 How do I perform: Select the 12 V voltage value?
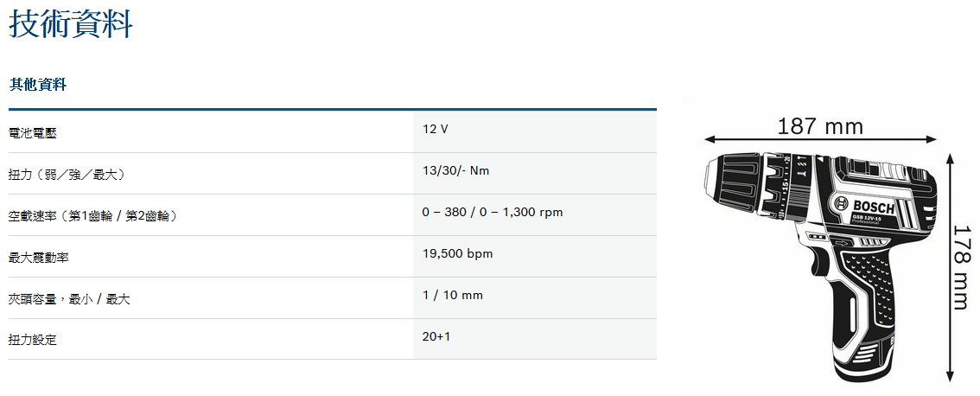[x=436, y=129]
